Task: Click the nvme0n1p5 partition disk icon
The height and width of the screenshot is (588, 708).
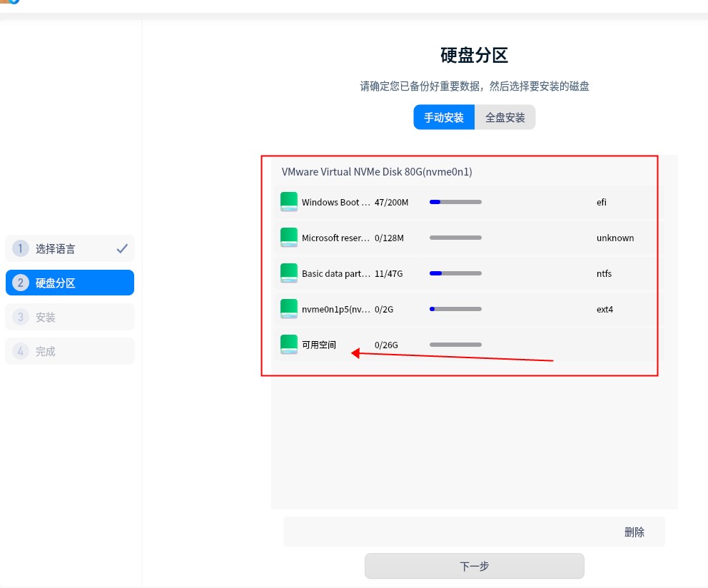Action: pyautogui.click(x=288, y=309)
